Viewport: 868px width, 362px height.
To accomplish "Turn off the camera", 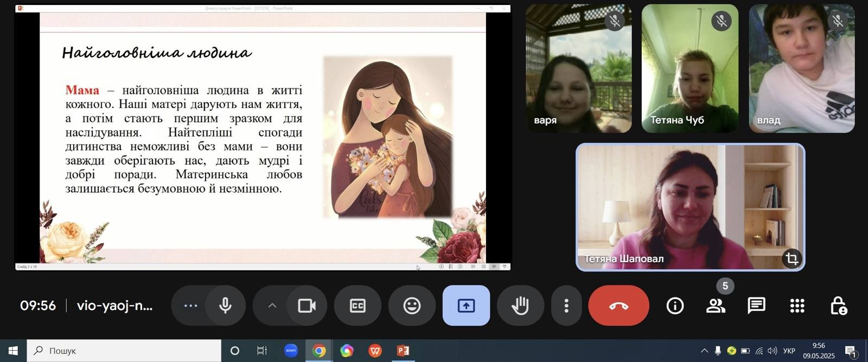I will point(307,306).
